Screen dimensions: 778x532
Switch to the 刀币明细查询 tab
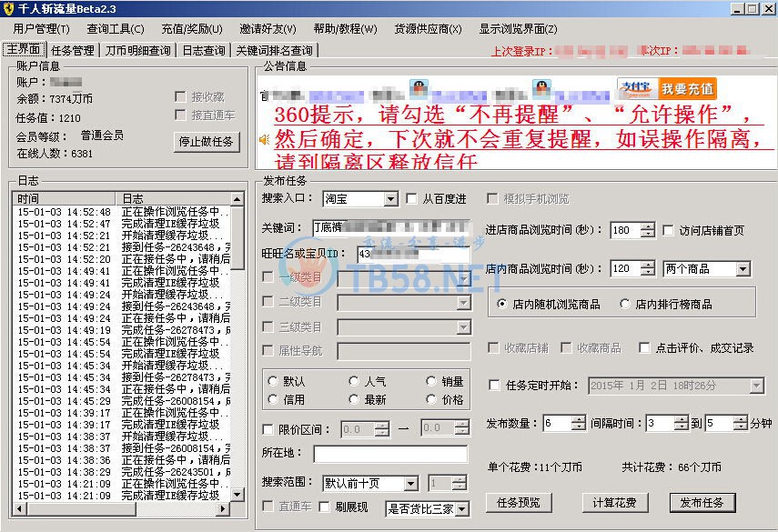click(x=138, y=51)
